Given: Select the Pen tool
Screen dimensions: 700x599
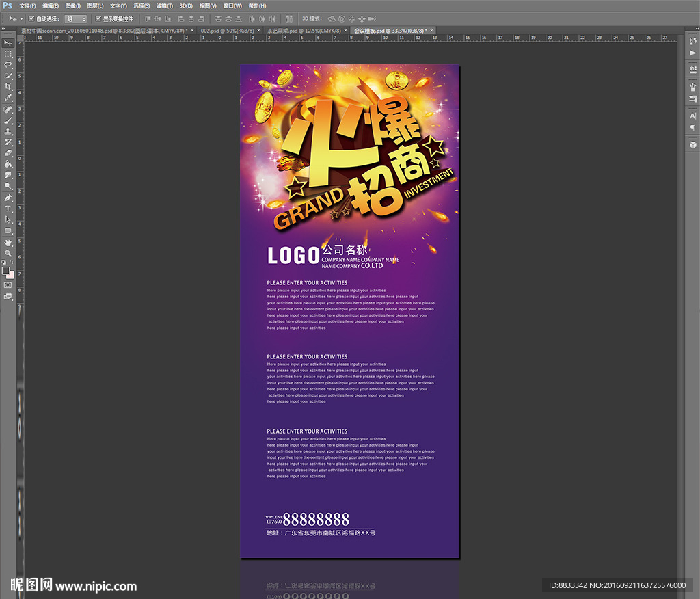Looking at the screenshot, I should 8,198.
